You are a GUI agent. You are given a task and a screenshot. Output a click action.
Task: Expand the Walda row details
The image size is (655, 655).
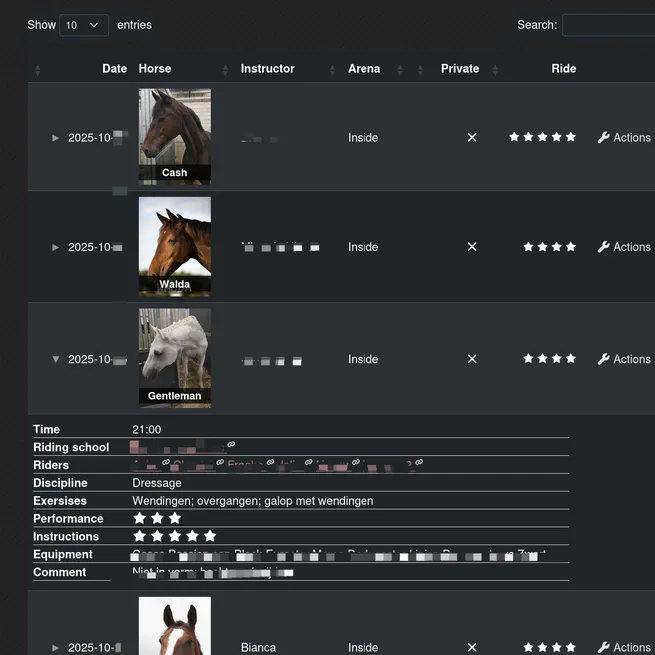point(56,247)
